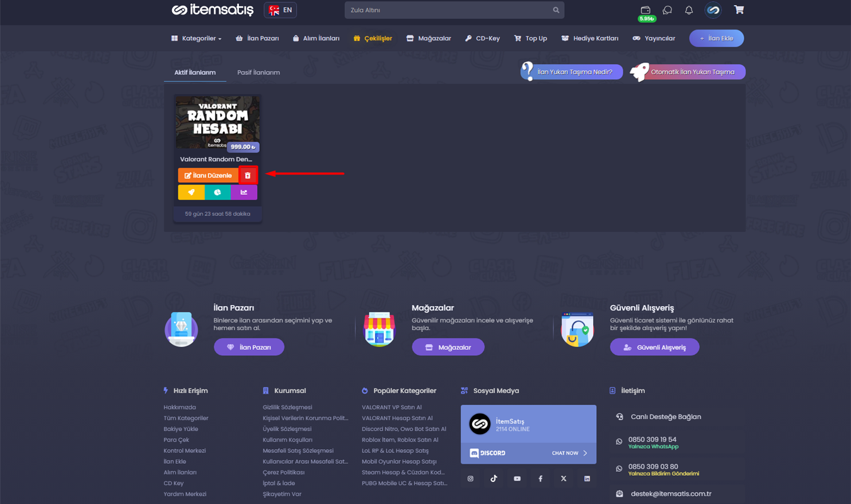Click Discord CHAT NOW banner
The height and width of the screenshot is (504, 851).
528,453
